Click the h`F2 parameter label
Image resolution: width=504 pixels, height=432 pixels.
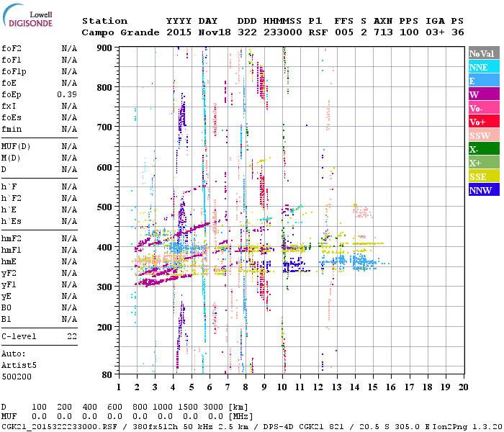tap(12, 198)
